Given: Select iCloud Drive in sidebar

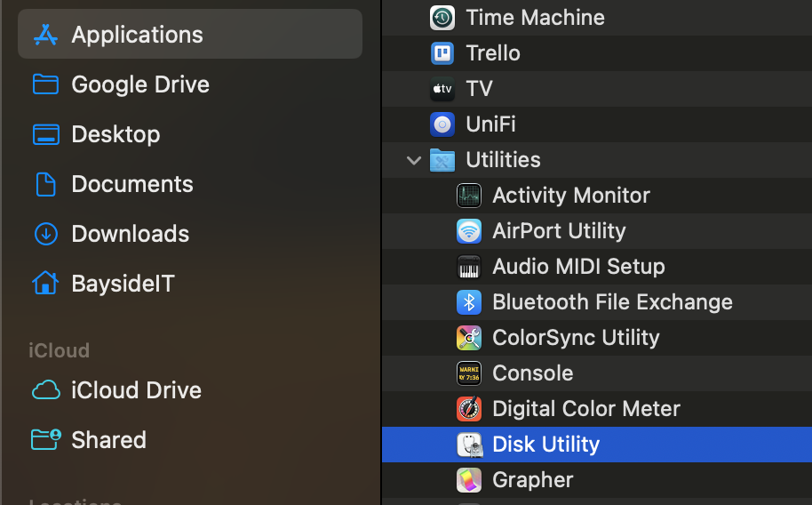Looking at the screenshot, I should (136, 390).
